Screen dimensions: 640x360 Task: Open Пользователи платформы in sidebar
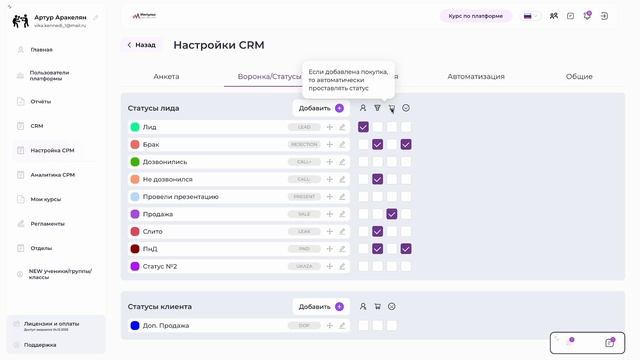click(49, 76)
